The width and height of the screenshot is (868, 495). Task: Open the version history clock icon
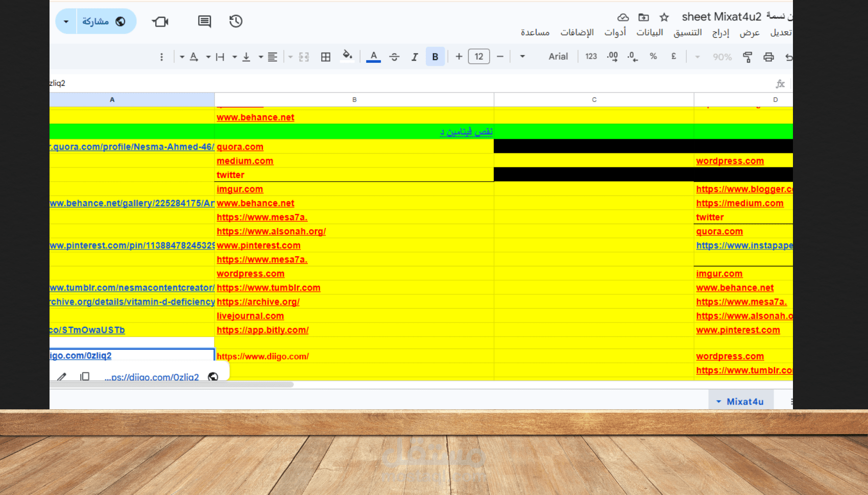point(236,21)
